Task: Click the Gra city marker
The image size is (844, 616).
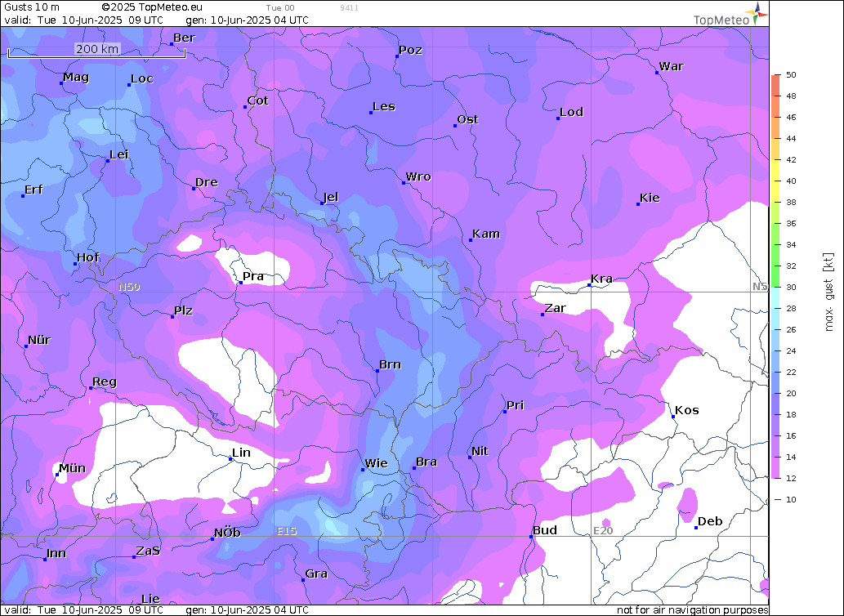Action: coord(303,580)
